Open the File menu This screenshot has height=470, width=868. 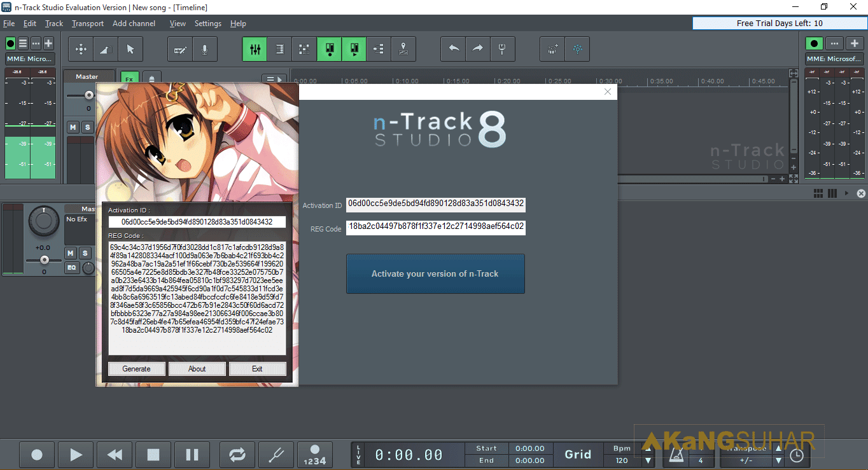(x=9, y=24)
